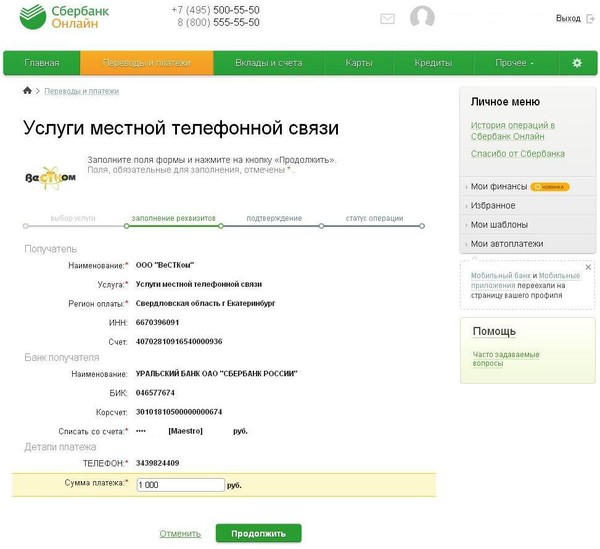Click recipient name ООО "ВеСТКом"
This screenshot has height=549, width=600.
click(165, 265)
